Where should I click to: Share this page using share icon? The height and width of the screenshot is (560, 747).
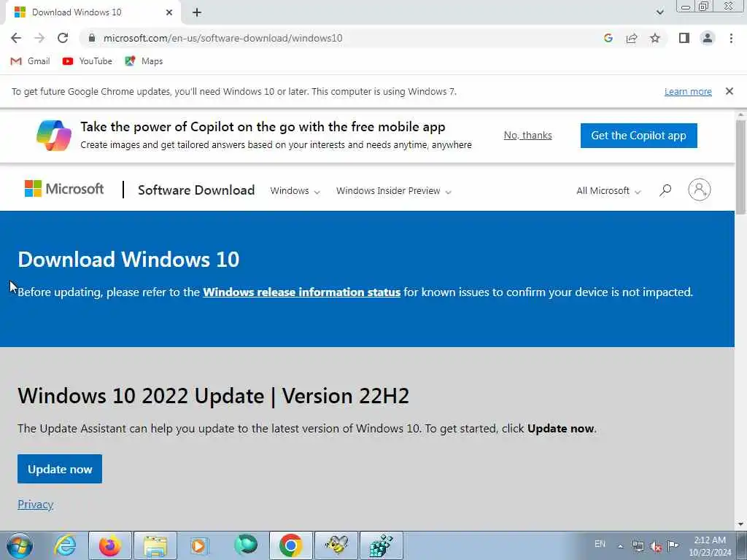pyautogui.click(x=632, y=38)
